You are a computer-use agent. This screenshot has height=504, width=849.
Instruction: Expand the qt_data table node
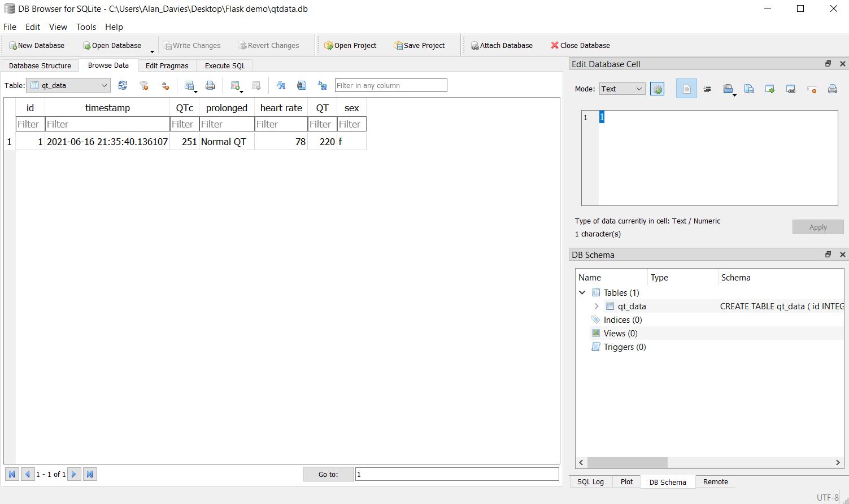[597, 306]
